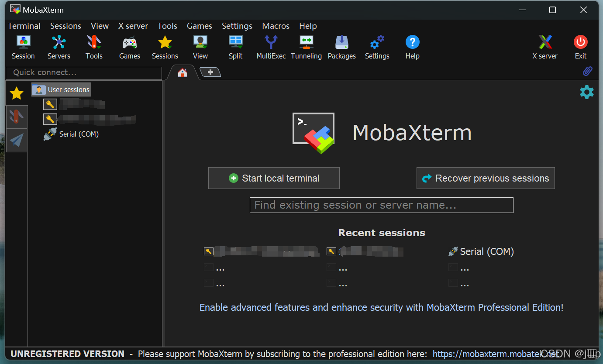Open the Settings gears toolbar icon
This screenshot has width=603, height=364.
(x=377, y=47)
